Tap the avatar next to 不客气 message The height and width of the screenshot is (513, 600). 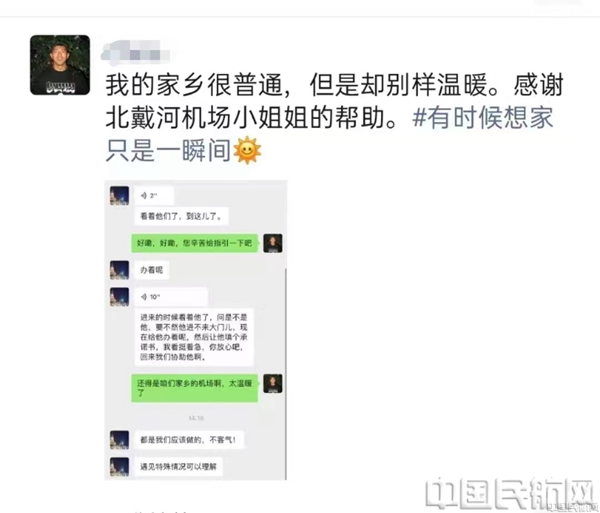point(119,440)
